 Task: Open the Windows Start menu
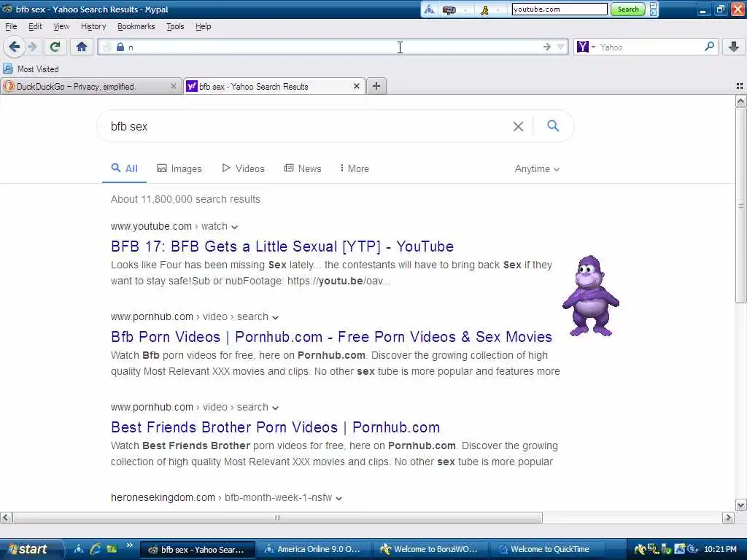tap(31, 549)
